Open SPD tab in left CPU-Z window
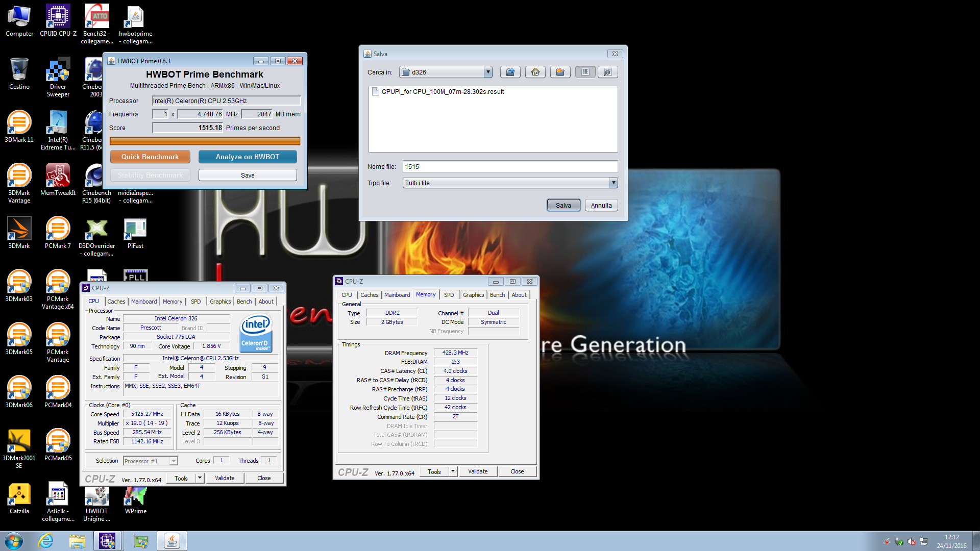 point(196,302)
